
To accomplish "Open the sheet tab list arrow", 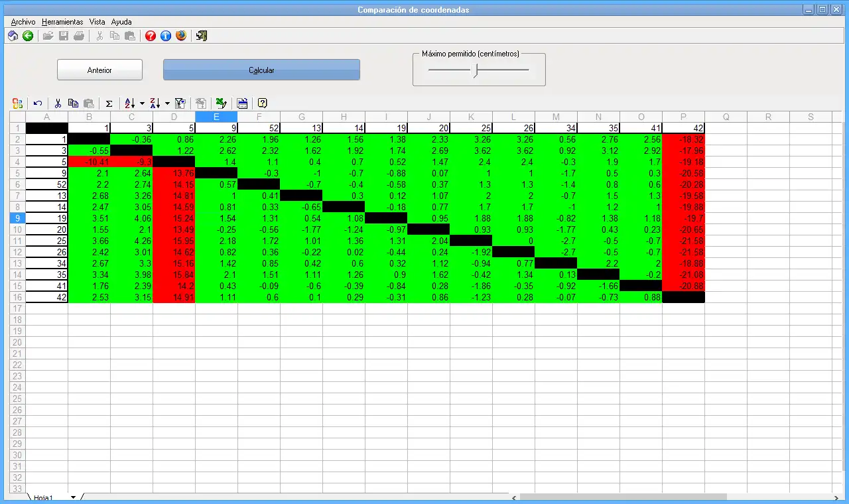I will point(73,497).
